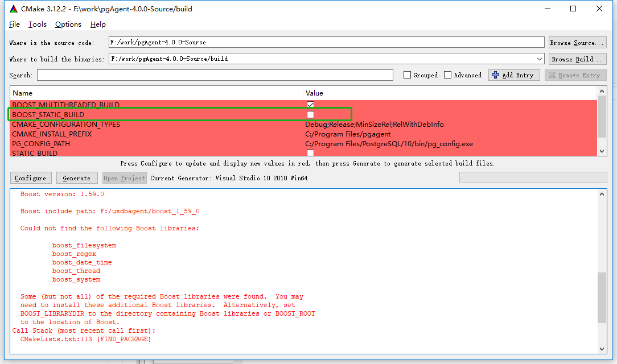
Task: Click the Value column header
Action: [x=450, y=93]
